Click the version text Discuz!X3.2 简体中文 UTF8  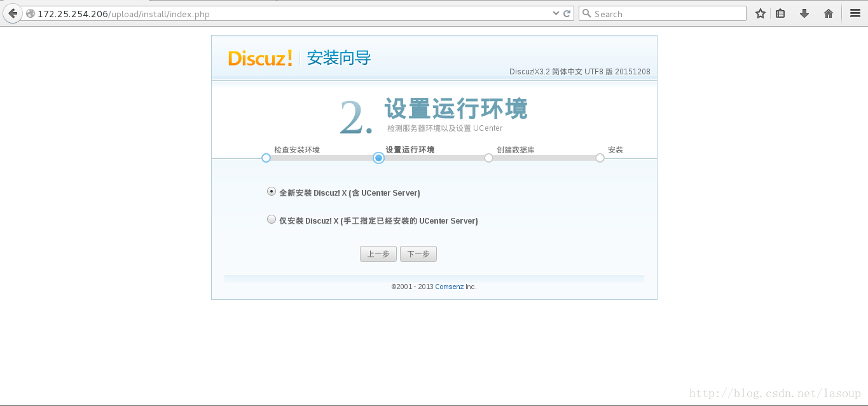(x=580, y=72)
